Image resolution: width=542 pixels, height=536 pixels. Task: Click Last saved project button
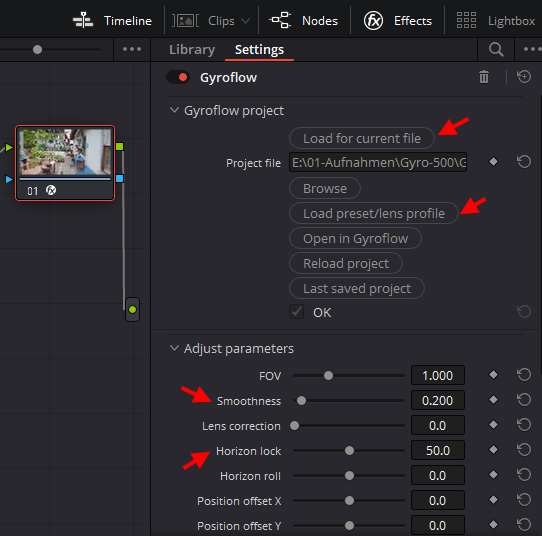click(357, 288)
